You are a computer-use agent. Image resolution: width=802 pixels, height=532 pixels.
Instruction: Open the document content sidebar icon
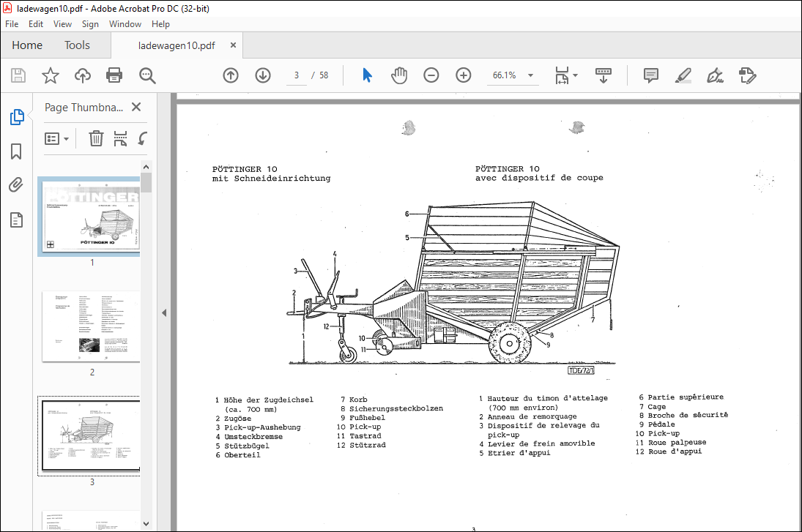click(x=16, y=220)
